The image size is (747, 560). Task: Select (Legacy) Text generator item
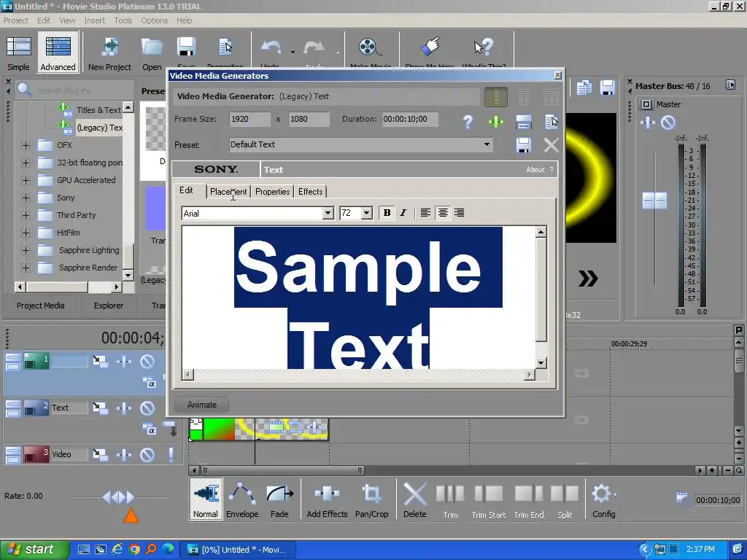[99, 128]
